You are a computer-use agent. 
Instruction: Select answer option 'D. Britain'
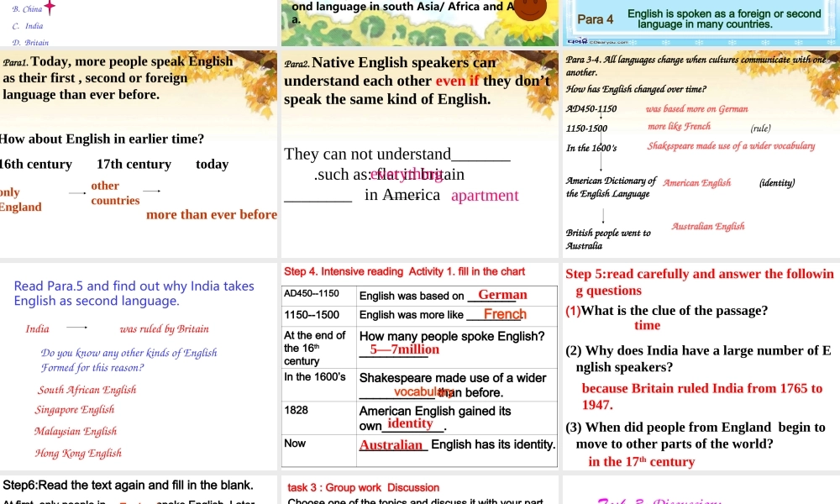[x=30, y=42]
